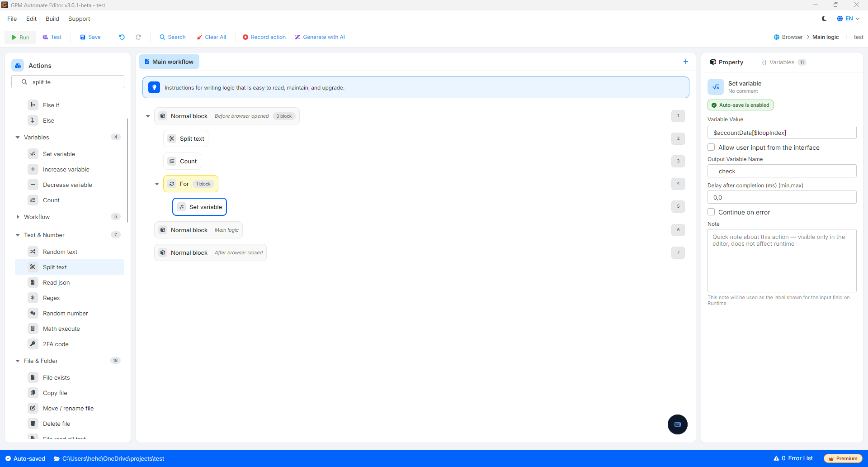Click the undo arrow icon
Screen dimensions: 868x467
pyautogui.click(x=122, y=37)
